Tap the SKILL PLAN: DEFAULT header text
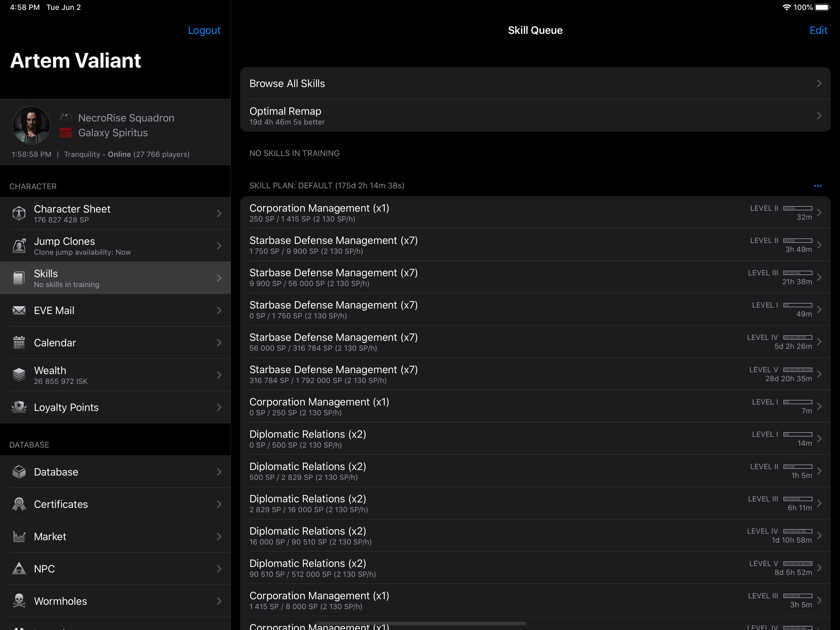Screen dimensions: 840x630 pos(327,185)
